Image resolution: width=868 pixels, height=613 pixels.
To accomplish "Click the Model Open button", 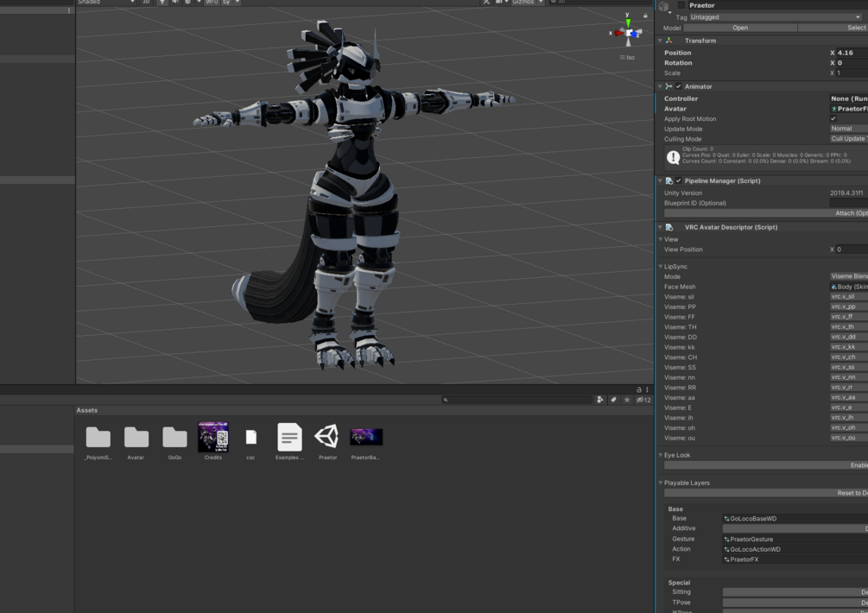I will pos(740,28).
